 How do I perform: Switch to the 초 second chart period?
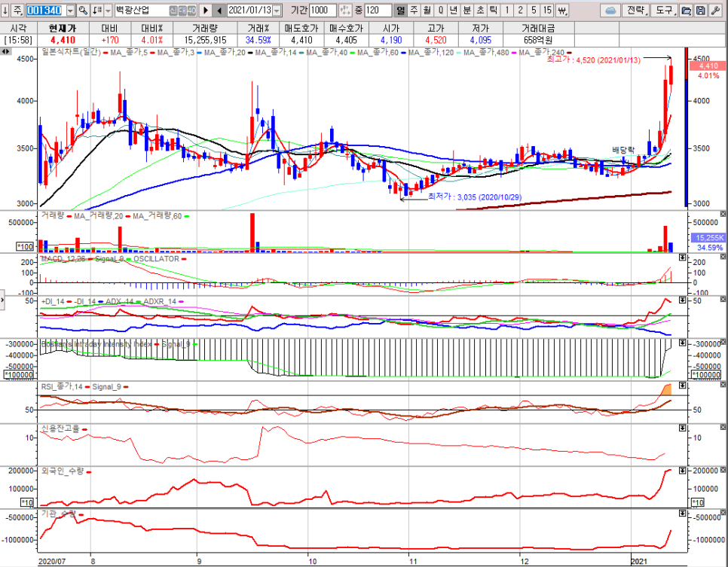coord(481,11)
